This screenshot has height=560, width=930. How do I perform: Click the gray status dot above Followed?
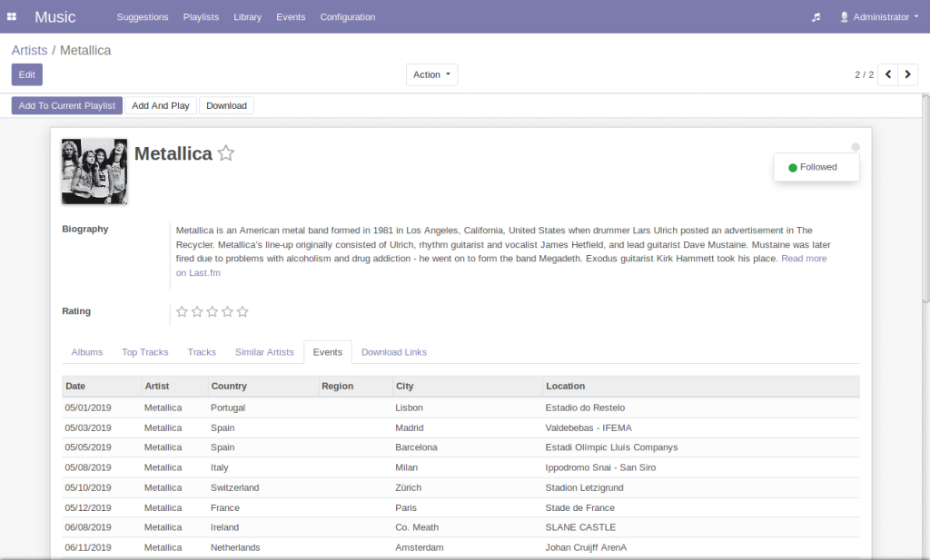856,147
